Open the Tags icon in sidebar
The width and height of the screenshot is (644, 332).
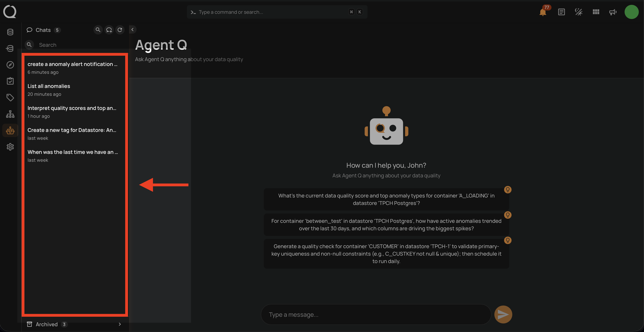pyautogui.click(x=10, y=98)
